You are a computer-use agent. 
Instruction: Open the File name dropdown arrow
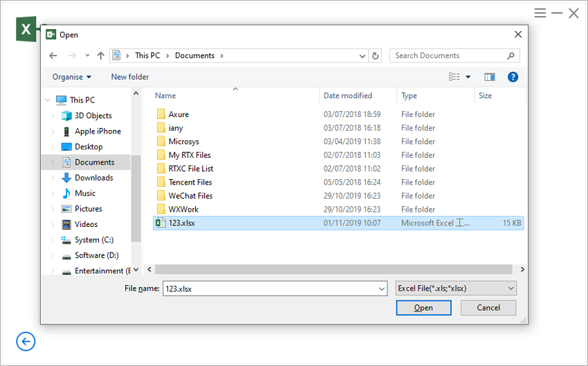click(382, 289)
